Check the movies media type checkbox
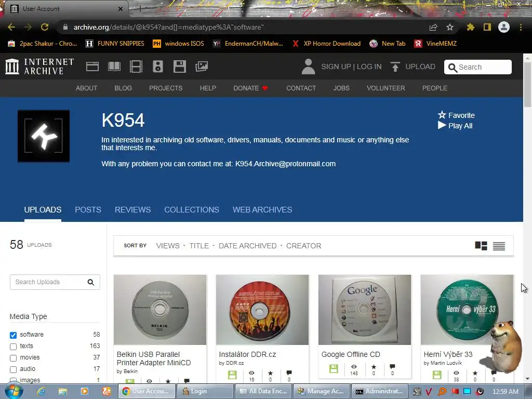532x399 pixels. point(13,358)
